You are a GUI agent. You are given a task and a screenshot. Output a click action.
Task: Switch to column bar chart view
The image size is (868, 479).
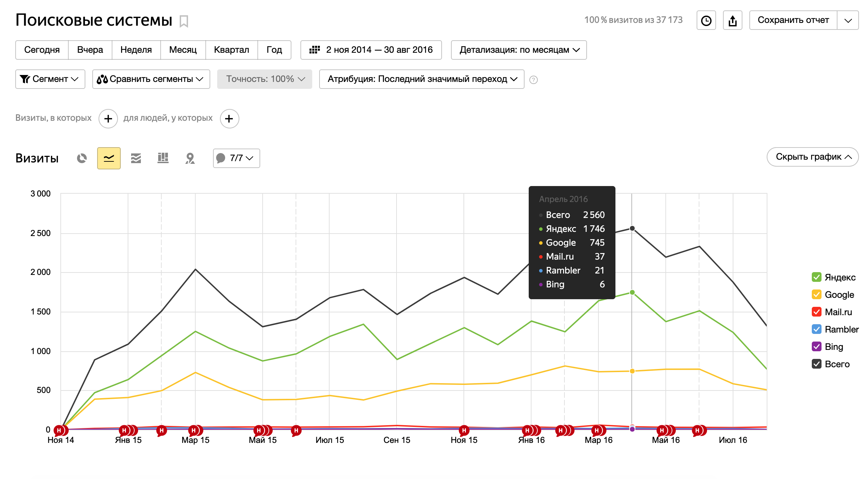click(x=163, y=158)
